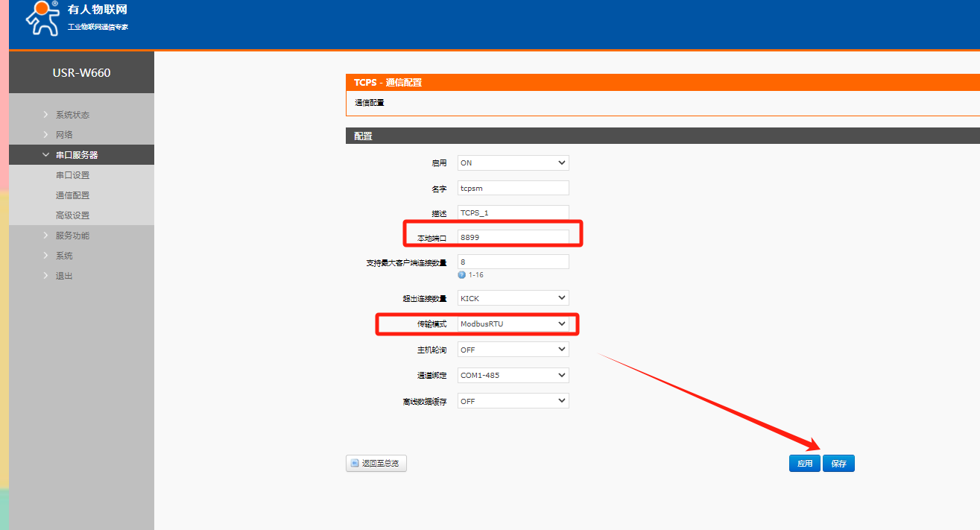Image resolution: width=980 pixels, height=530 pixels.
Task: Click the 本地端口 input field
Action: [513, 237]
